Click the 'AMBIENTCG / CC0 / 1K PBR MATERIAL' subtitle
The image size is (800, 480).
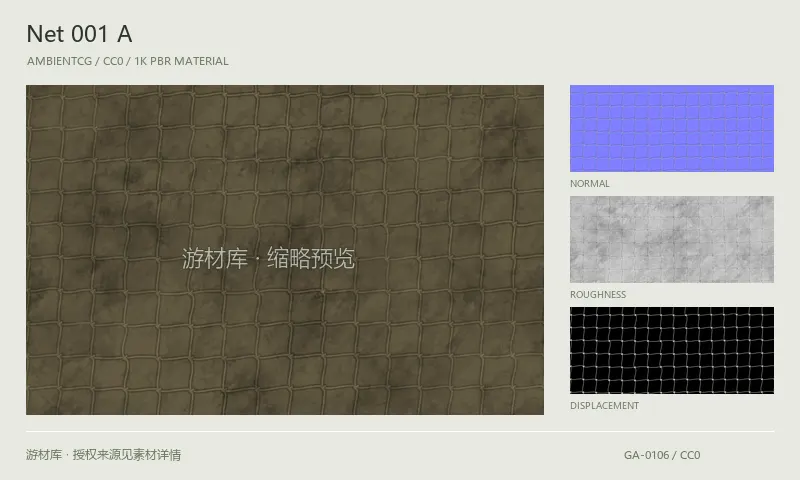tap(128, 61)
